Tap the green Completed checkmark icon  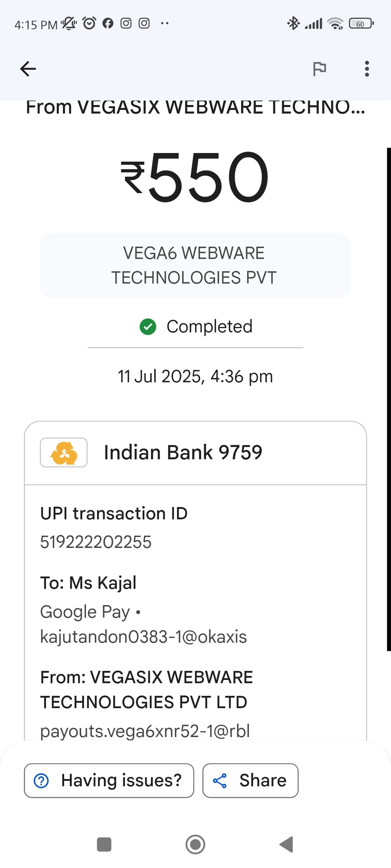[x=148, y=327]
